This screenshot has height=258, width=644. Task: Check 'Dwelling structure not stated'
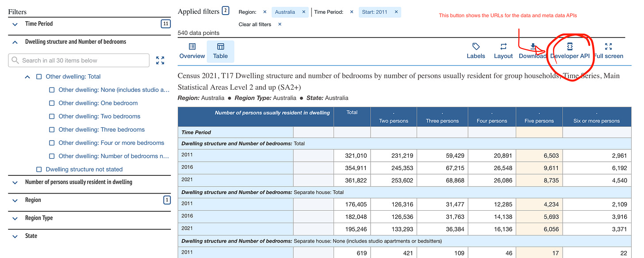(38, 169)
